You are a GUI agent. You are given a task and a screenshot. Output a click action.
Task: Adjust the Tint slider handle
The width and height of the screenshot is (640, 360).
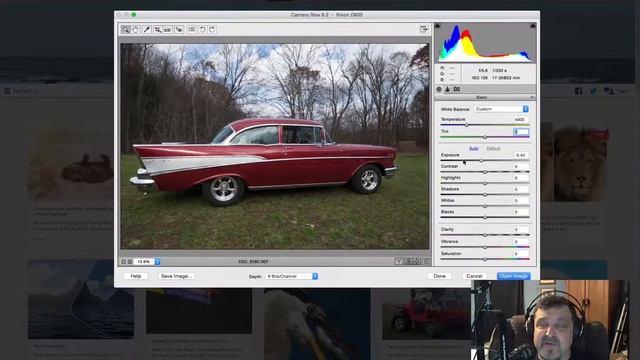coord(485,137)
